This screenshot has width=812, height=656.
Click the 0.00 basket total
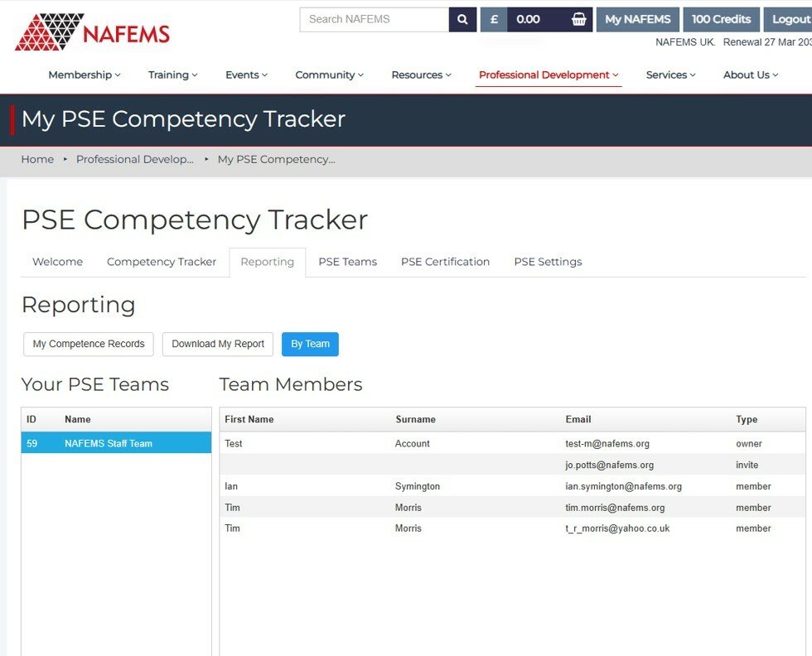529,20
